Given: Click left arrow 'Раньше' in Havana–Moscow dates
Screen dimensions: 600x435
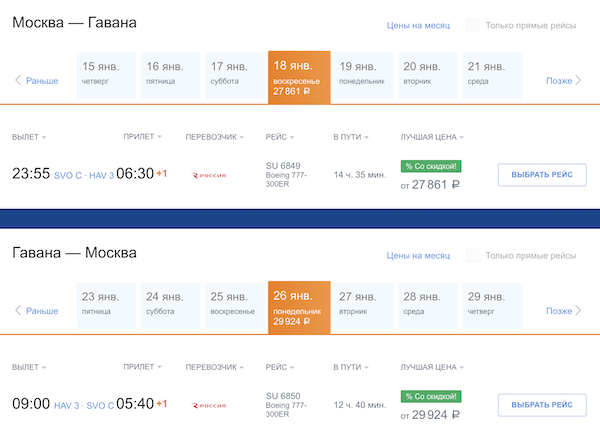Looking at the screenshot, I should coord(36,311).
